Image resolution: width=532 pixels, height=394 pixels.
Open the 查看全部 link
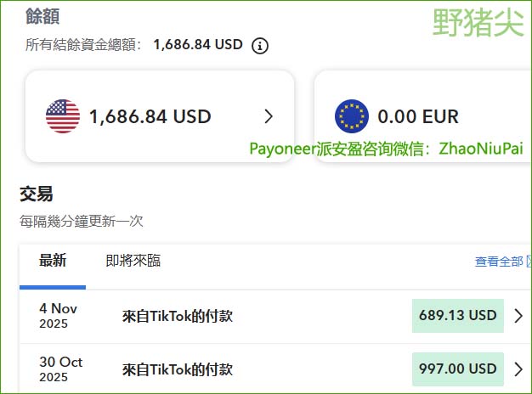(499, 262)
